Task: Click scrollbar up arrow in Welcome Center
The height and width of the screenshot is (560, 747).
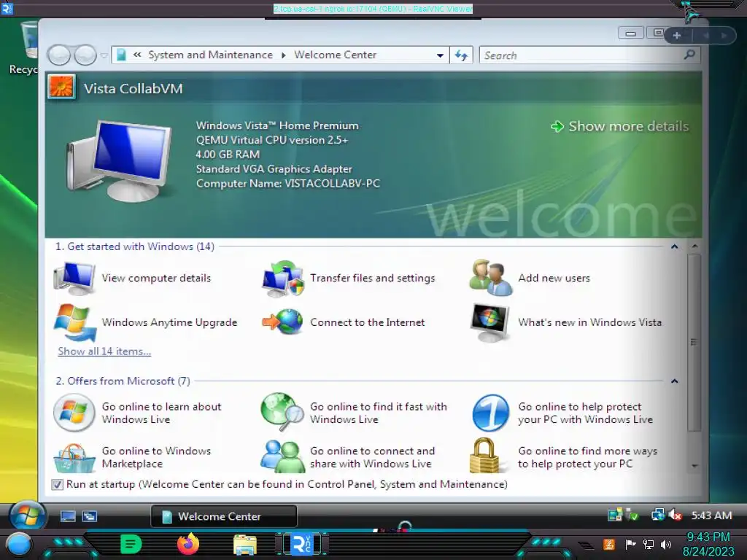Action: pos(694,246)
